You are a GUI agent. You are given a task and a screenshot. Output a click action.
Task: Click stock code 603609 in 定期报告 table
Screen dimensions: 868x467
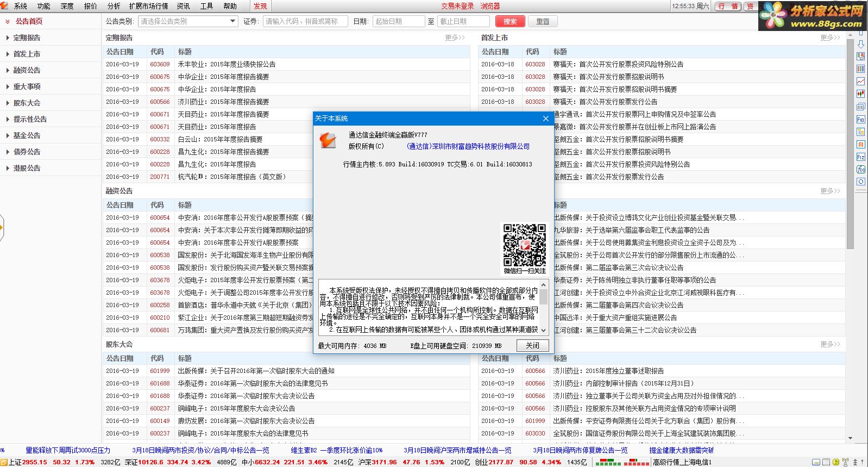pos(160,64)
